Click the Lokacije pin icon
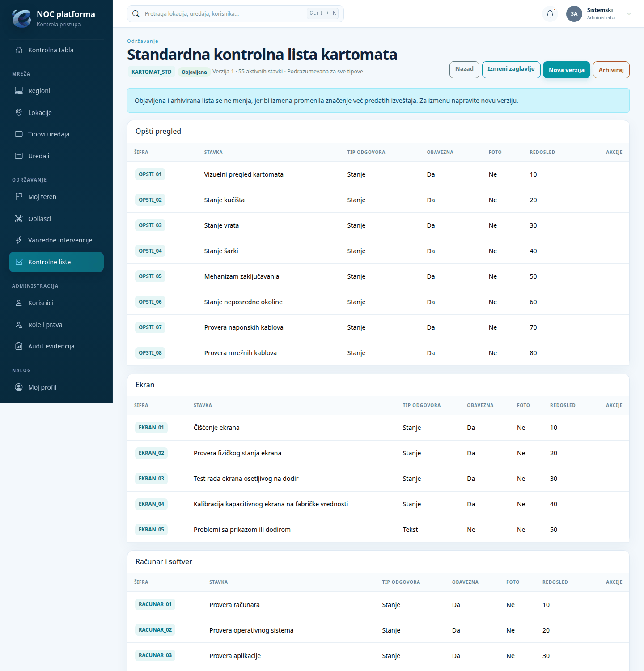 pos(19,113)
